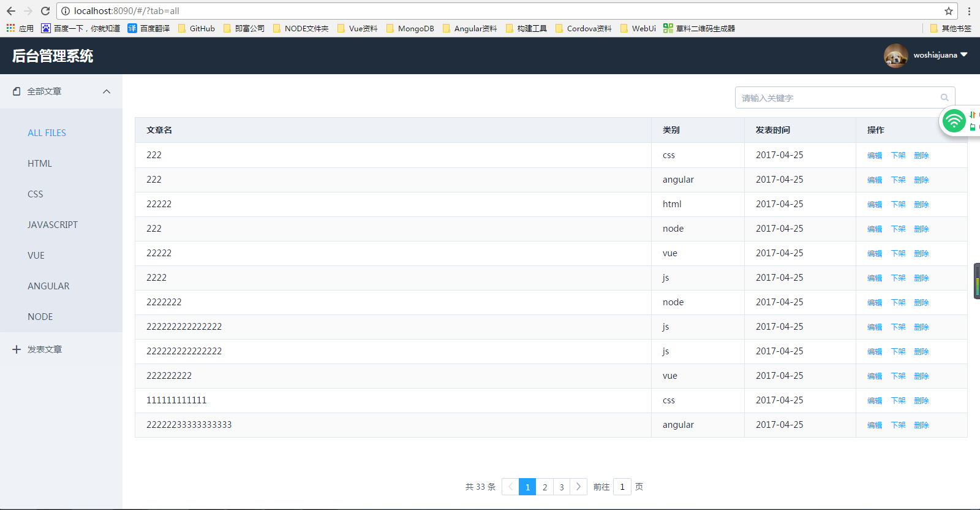Viewport: 980px width, 510px height.
Task: Open the GitHub bookmark folder
Action: [197, 28]
